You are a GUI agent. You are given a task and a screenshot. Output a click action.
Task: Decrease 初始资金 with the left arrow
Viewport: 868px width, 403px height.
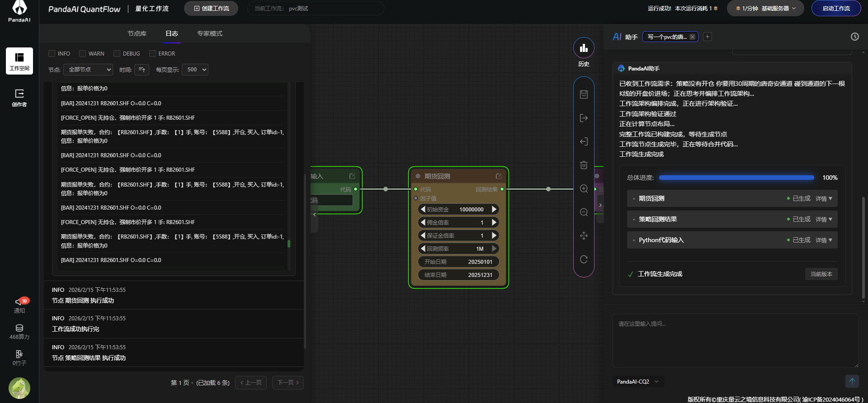click(423, 209)
